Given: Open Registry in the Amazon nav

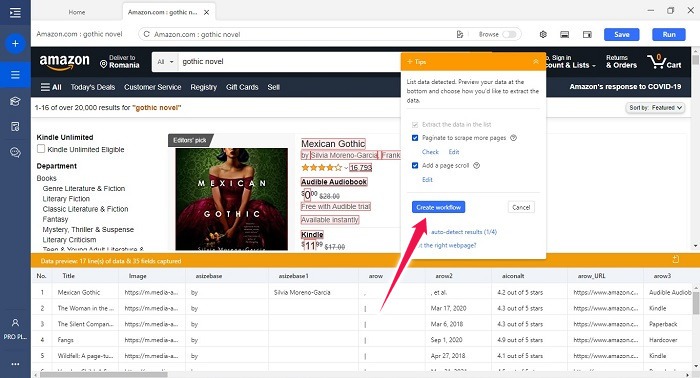Looking at the screenshot, I should pos(204,87).
